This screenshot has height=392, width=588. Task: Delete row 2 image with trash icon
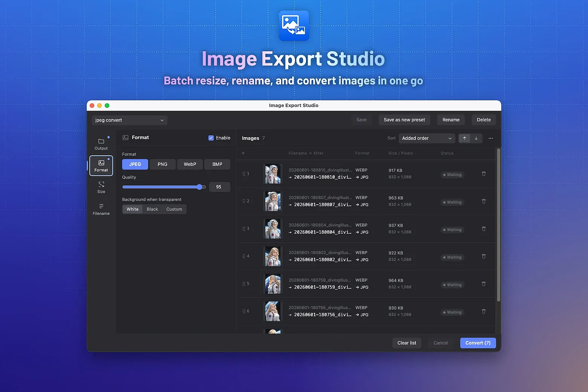[484, 201]
